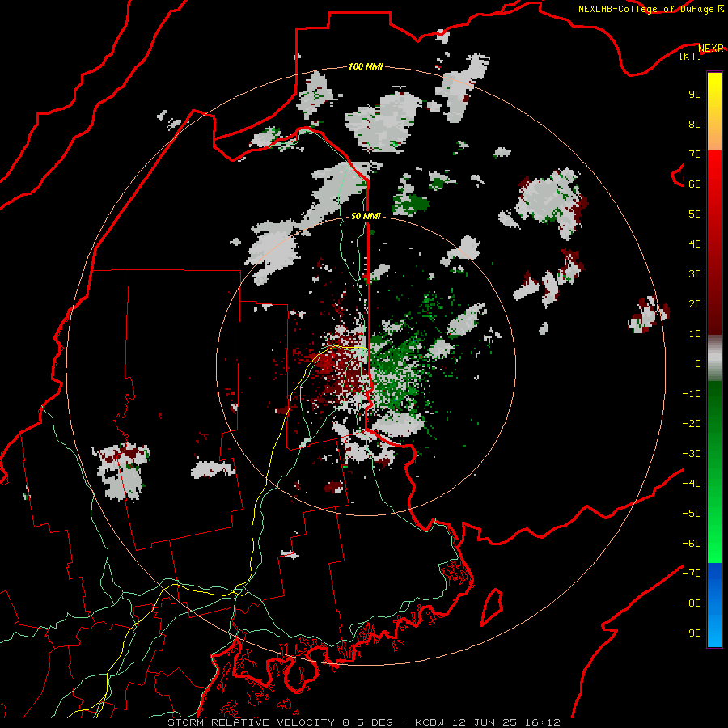Click the NEXLAB-College of DuPage label
The image size is (728, 728).
[650, 9]
